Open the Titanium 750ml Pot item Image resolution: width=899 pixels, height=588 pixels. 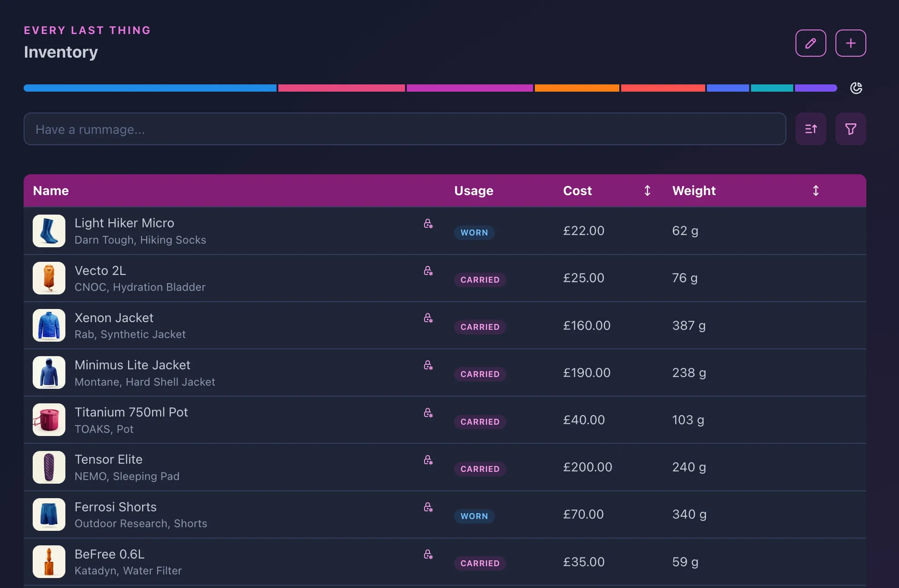(131, 412)
